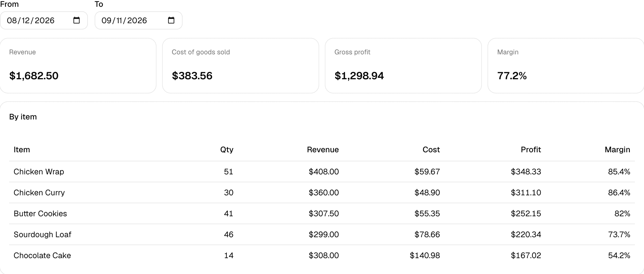Click the From date field 08/12/2026

(x=44, y=20)
